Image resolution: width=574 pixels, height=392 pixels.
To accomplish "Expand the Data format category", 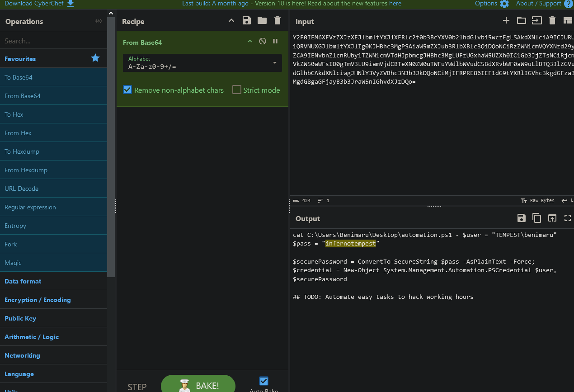I will click(x=23, y=281).
